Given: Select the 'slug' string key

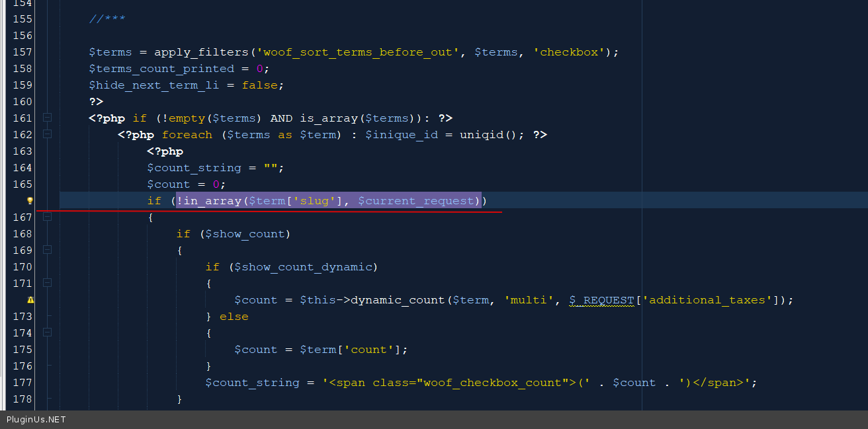Looking at the screenshot, I should (x=314, y=201).
